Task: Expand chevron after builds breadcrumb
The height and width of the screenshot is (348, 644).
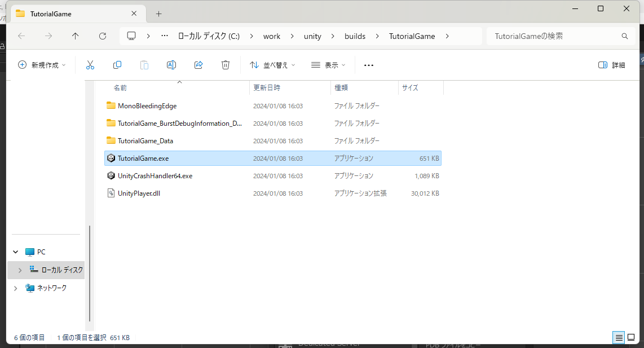Action: pos(377,36)
